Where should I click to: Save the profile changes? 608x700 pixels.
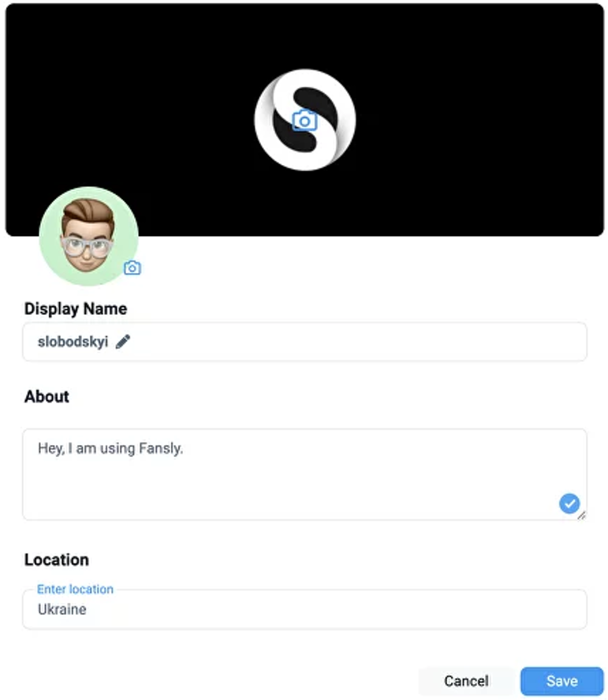point(561,681)
